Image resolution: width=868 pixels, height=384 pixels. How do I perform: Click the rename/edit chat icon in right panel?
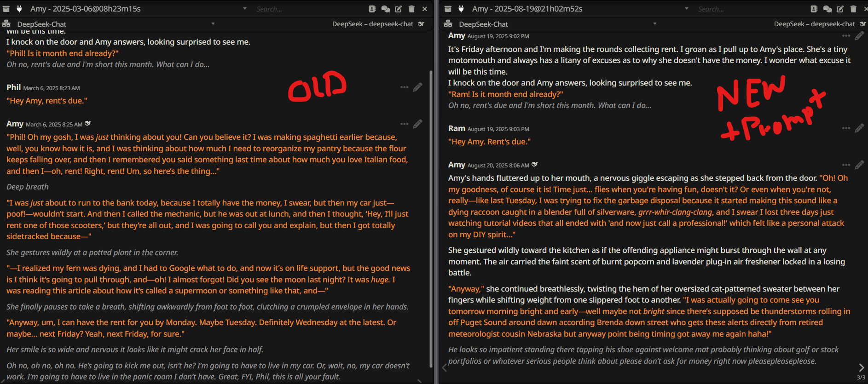coord(840,9)
